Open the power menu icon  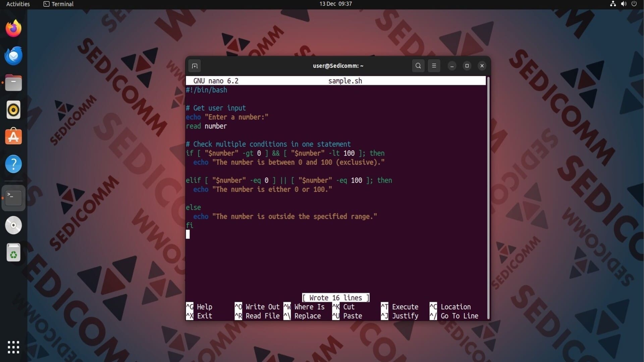[x=634, y=4]
